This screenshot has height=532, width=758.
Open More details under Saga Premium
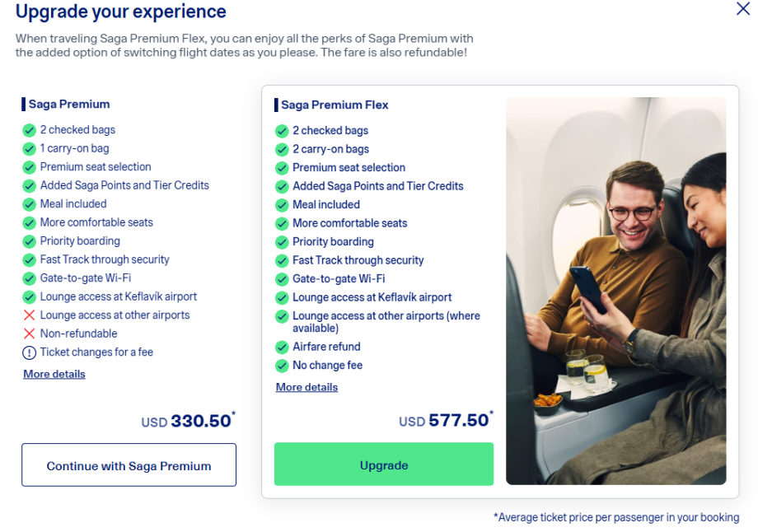(x=54, y=374)
